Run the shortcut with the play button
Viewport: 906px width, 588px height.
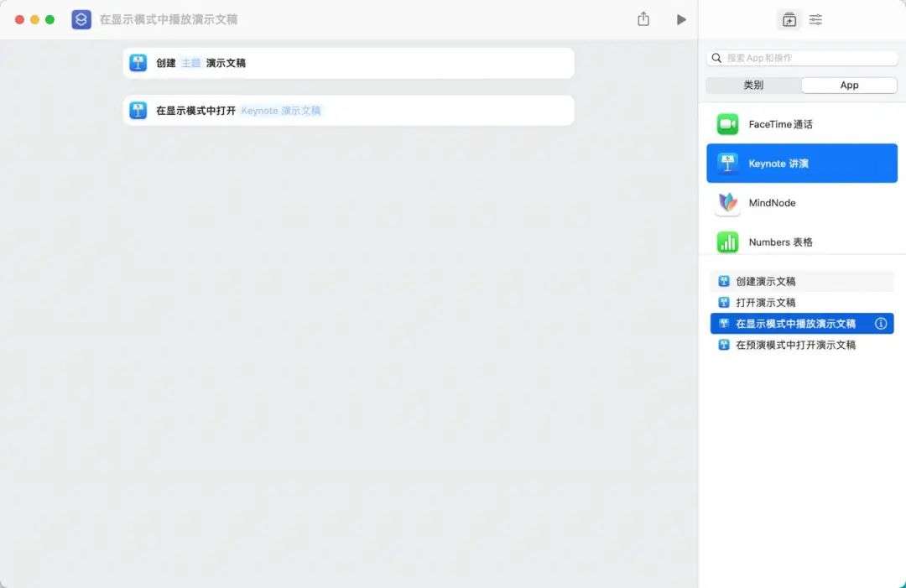(x=681, y=19)
